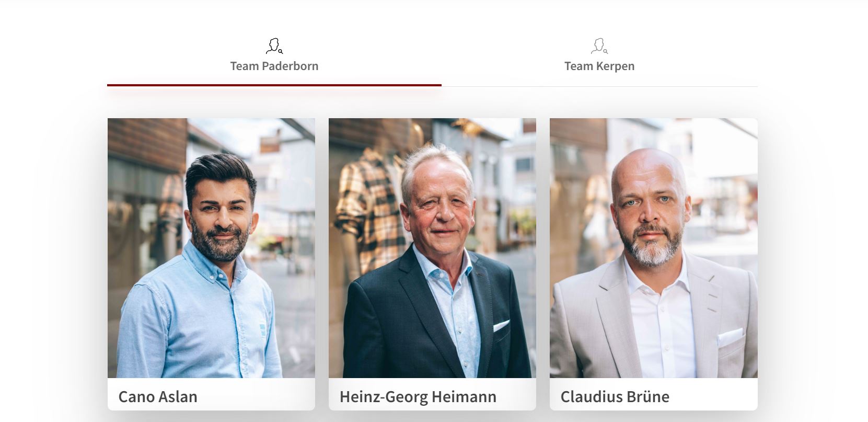Open Cano Aslan's portrait photo
This screenshot has width=868, height=422.
coord(211,248)
